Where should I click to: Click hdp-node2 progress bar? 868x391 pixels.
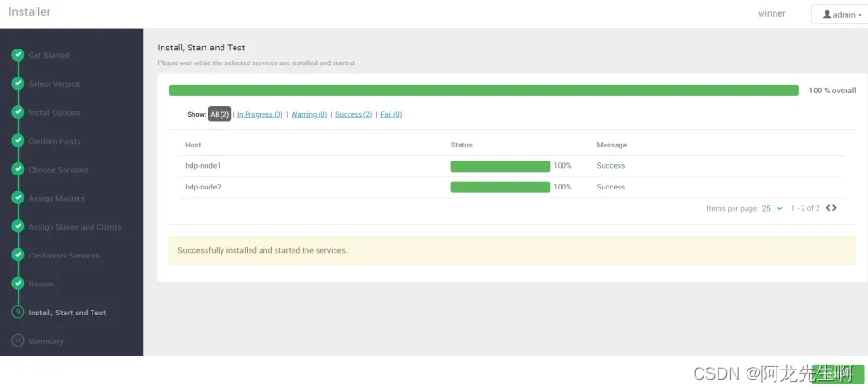coord(501,187)
